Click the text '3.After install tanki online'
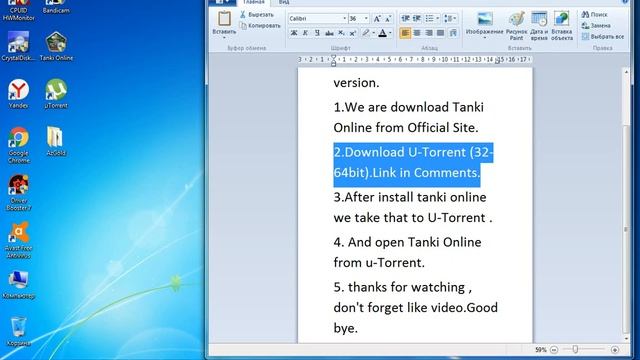 (x=410, y=197)
